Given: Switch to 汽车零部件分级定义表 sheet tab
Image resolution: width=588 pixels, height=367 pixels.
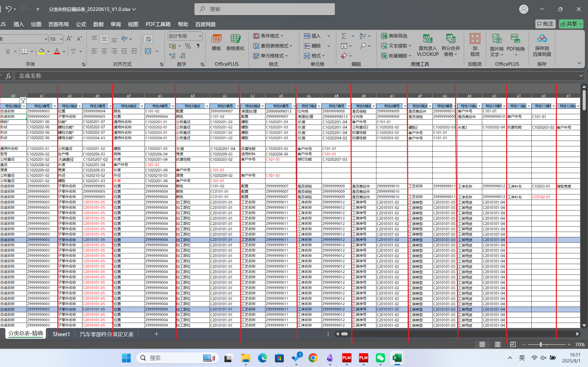Looking at the screenshot, I should [x=107, y=334].
